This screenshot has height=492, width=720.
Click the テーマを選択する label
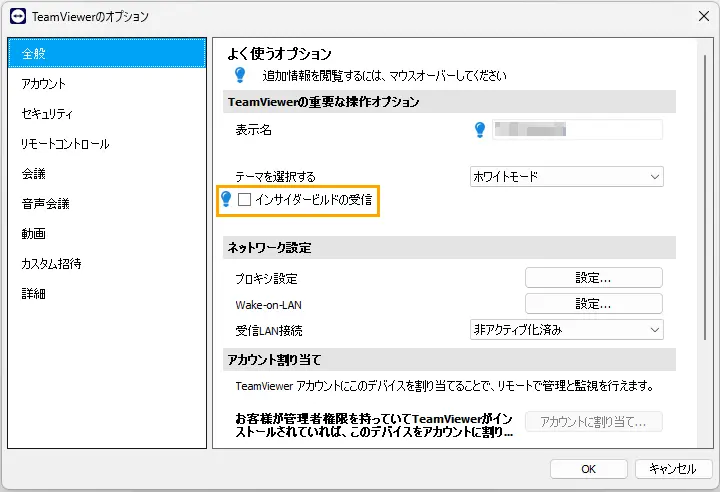coord(276,177)
